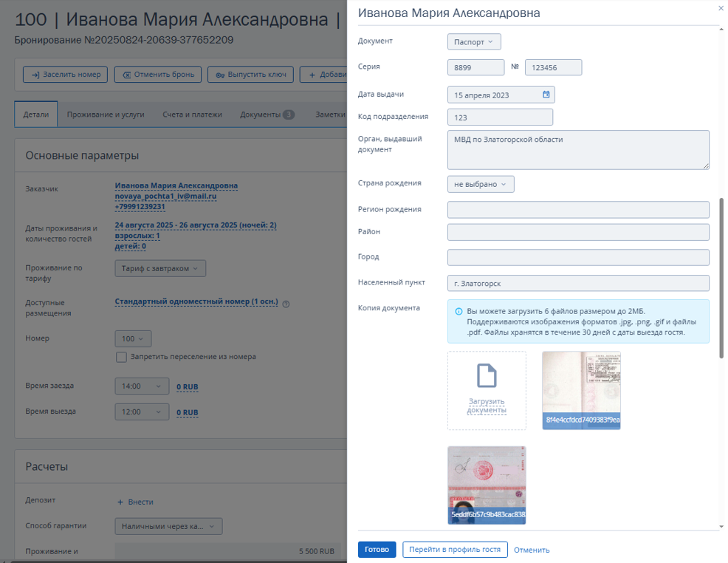Click 0 RUB link next to Время выезда
The image size is (728, 563).
pyautogui.click(x=187, y=412)
